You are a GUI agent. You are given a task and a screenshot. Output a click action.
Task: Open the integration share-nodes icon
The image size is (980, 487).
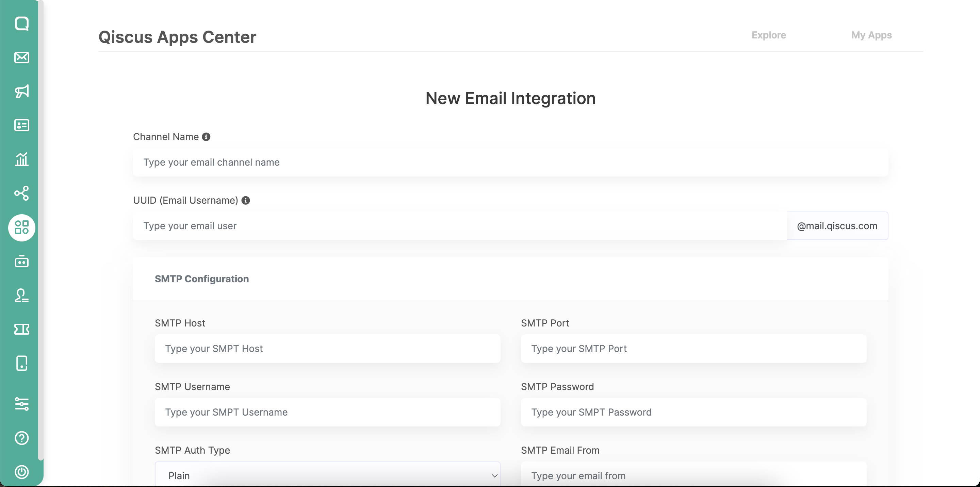22,193
